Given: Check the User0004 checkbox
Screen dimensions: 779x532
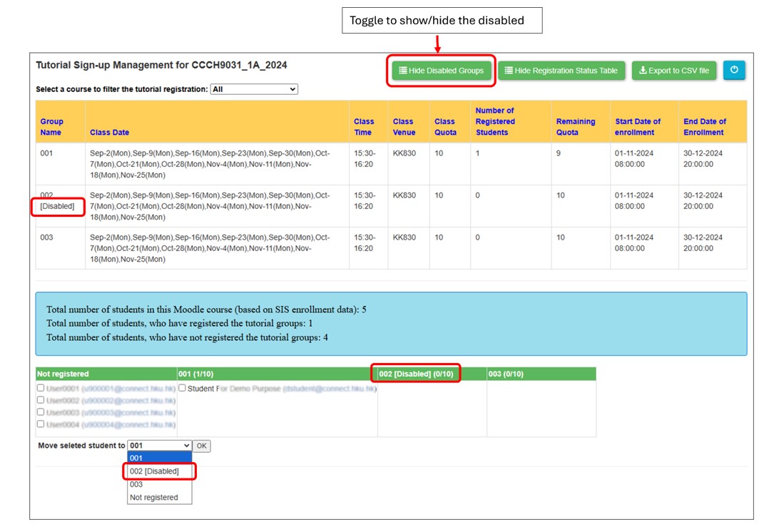Looking at the screenshot, I should coord(40,422).
